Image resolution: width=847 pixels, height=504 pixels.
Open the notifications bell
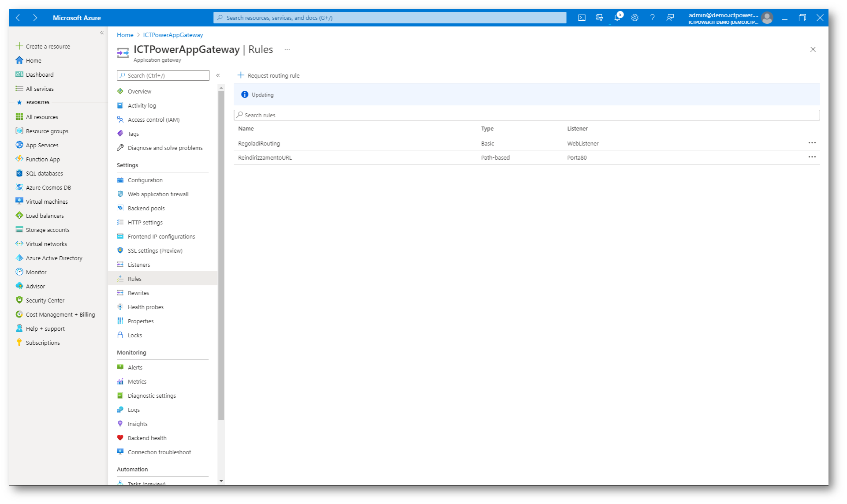tap(617, 18)
